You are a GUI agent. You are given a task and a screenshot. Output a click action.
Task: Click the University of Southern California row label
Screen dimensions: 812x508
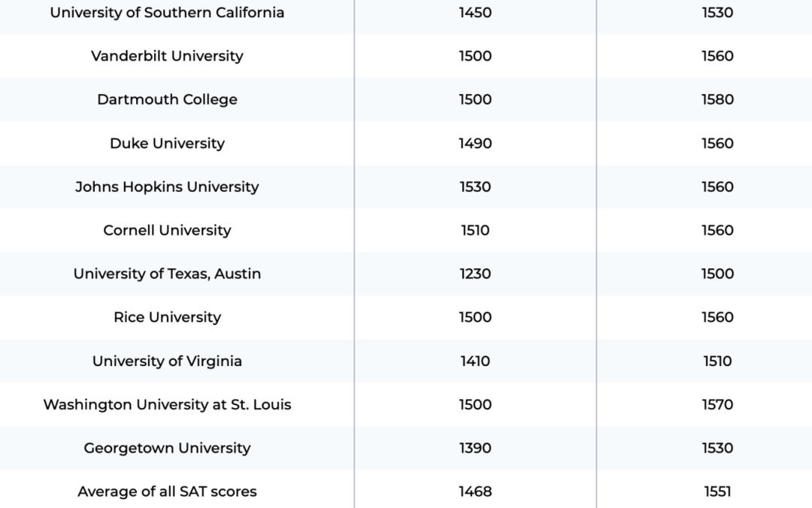167,13
